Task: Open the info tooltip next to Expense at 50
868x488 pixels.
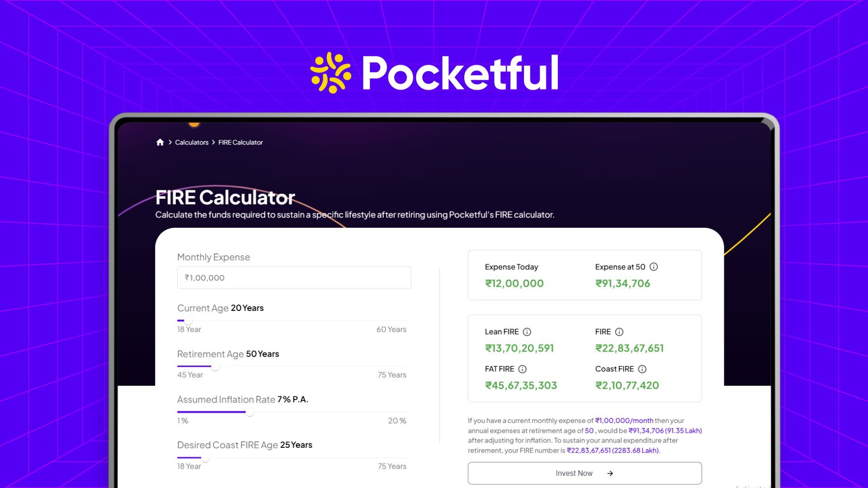Action: click(654, 267)
